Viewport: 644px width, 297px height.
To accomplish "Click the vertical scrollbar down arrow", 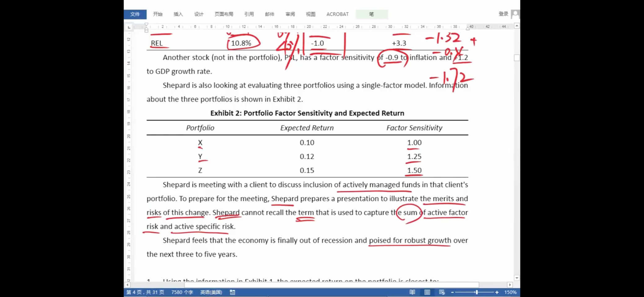I will point(517,278).
